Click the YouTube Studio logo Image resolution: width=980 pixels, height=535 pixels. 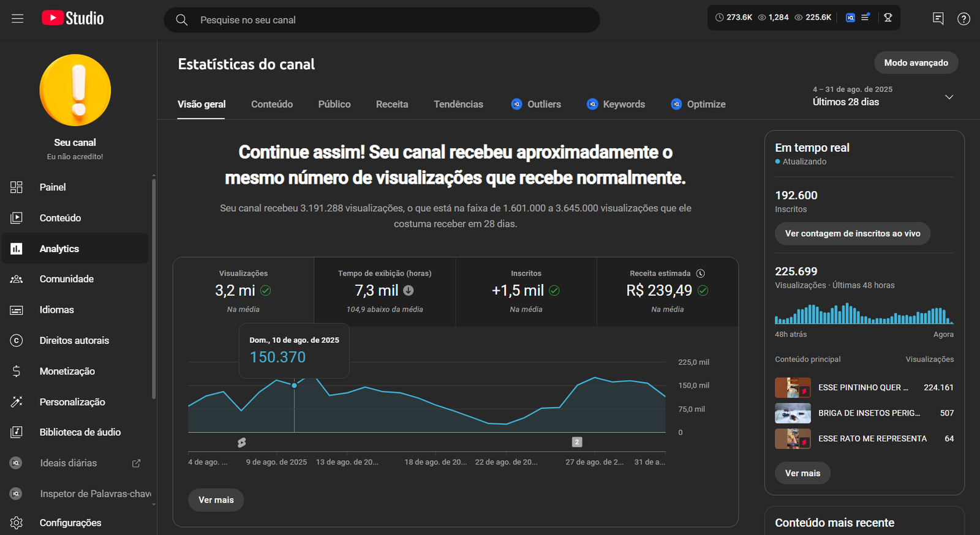pos(73,18)
